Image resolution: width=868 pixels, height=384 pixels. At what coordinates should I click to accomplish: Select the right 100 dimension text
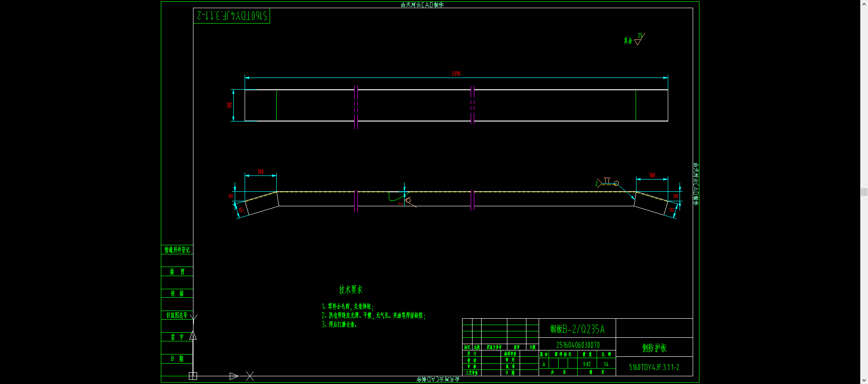point(652,175)
